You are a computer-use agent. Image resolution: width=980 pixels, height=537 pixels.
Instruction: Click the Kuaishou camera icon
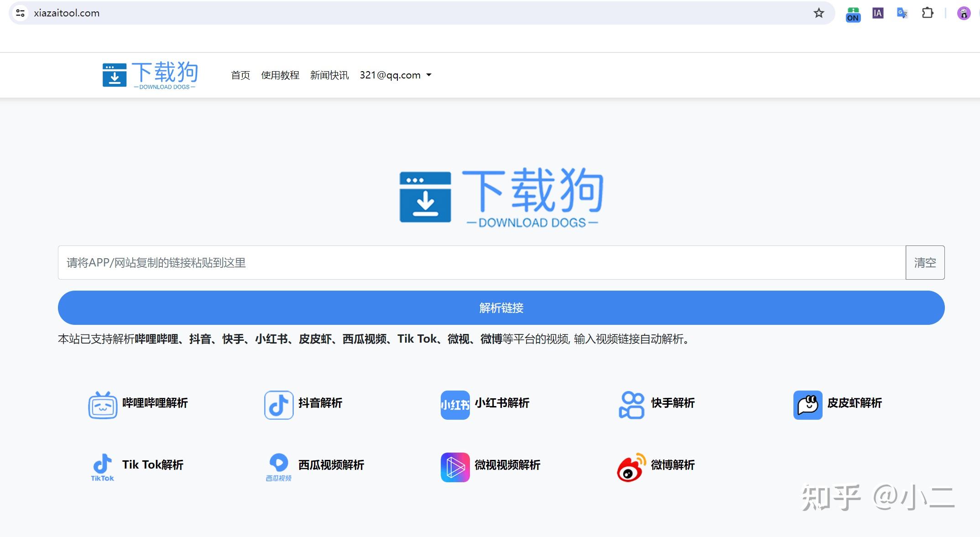tap(631, 405)
